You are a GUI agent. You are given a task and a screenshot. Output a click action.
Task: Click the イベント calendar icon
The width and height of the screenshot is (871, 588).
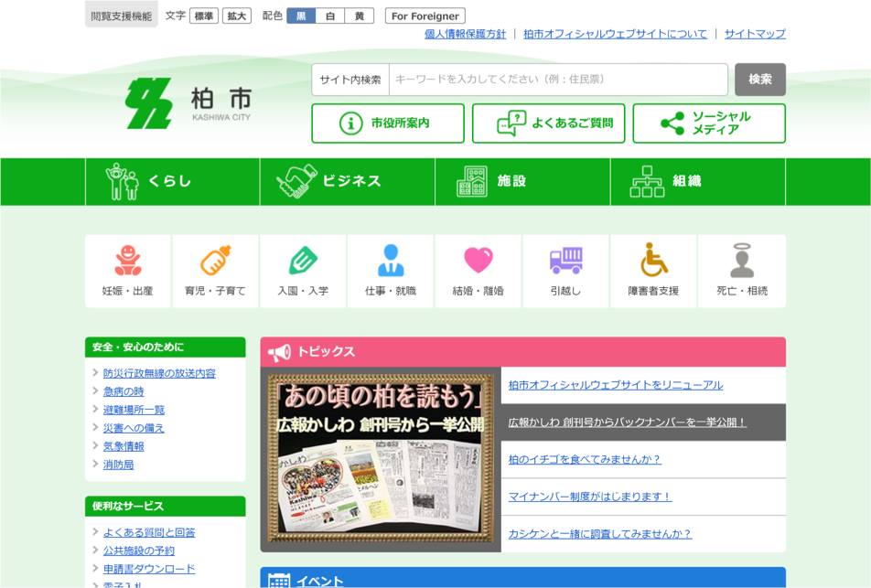click(x=279, y=581)
